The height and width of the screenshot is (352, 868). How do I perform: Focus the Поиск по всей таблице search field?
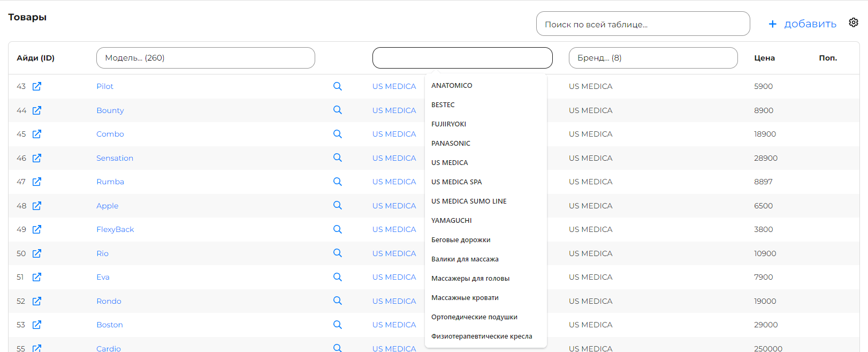tap(643, 24)
